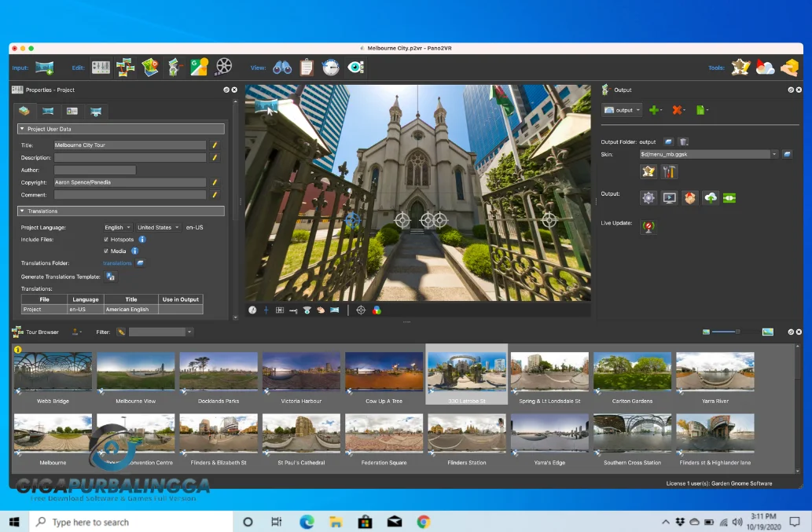Open the Project Language dropdown
Image resolution: width=812 pixels, height=532 pixels.
click(118, 227)
